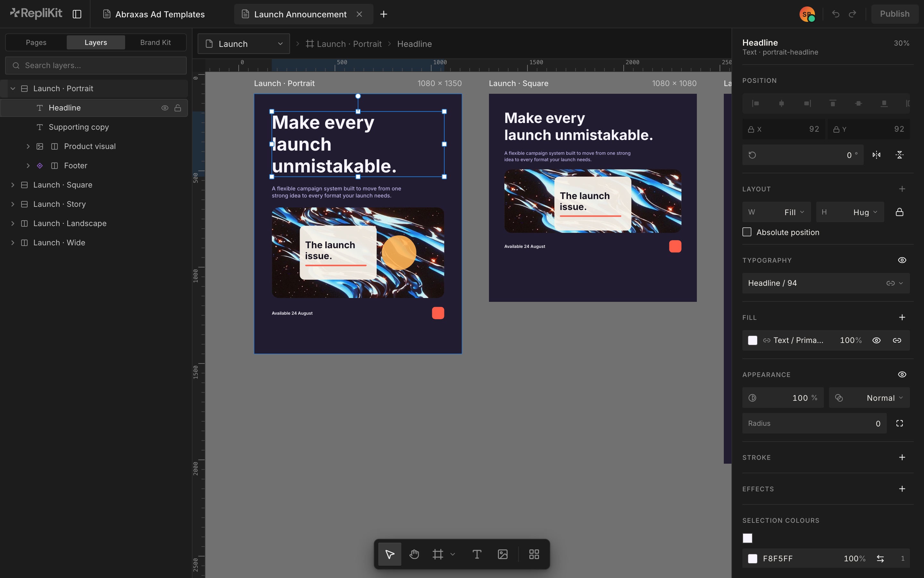Add an effect with plus icon
This screenshot has height=578, width=924.
pos(902,488)
